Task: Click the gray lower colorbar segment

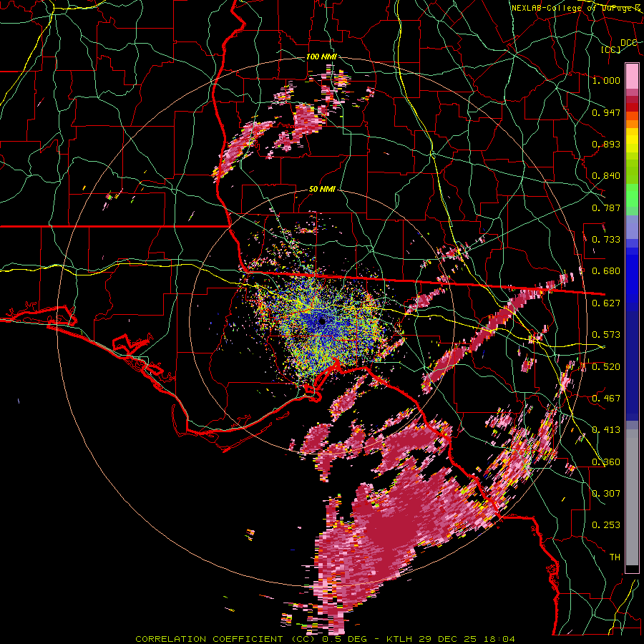Action: 632,497
